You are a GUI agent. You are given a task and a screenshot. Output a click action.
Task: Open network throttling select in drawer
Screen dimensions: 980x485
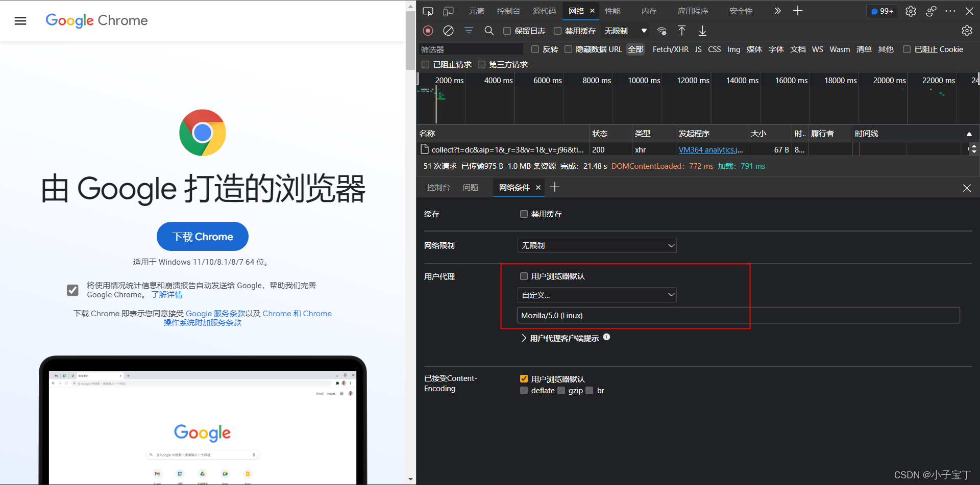(x=597, y=245)
